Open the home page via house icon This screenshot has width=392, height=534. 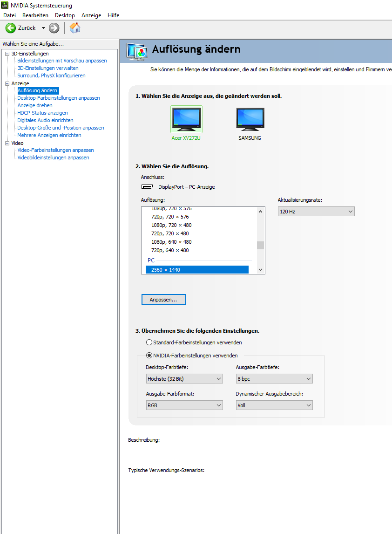75,28
